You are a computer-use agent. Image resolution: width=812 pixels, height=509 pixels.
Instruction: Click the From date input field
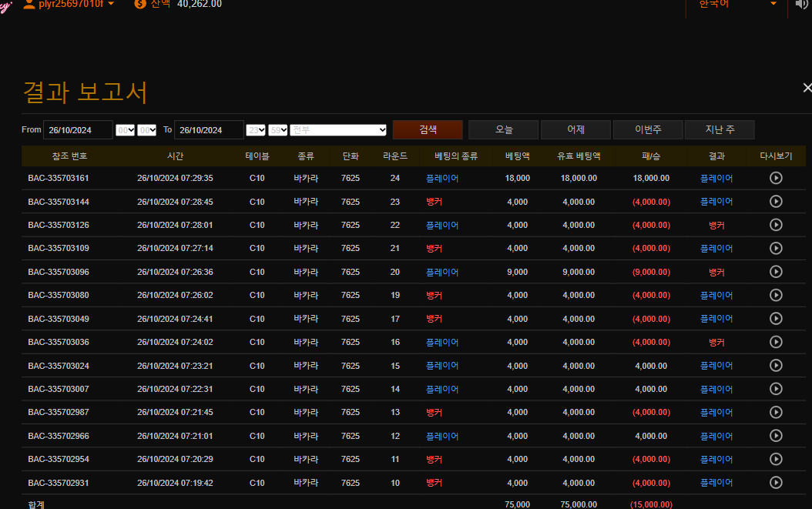click(78, 130)
